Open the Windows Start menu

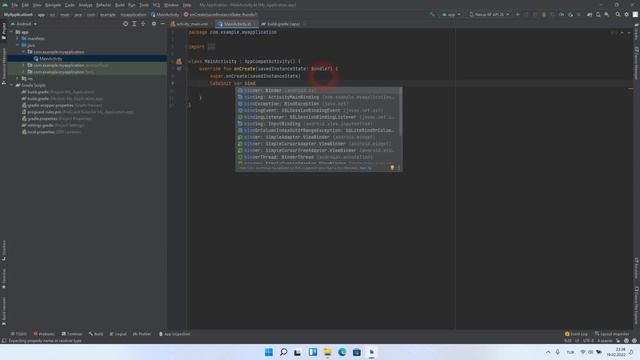[x=269, y=352]
